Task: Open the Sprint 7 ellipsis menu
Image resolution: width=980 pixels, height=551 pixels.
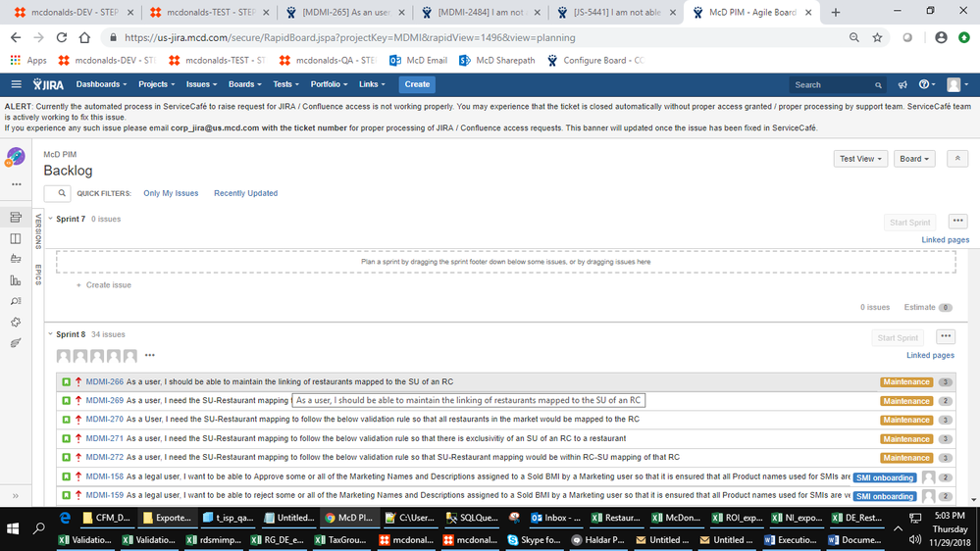Action: pyautogui.click(x=957, y=222)
